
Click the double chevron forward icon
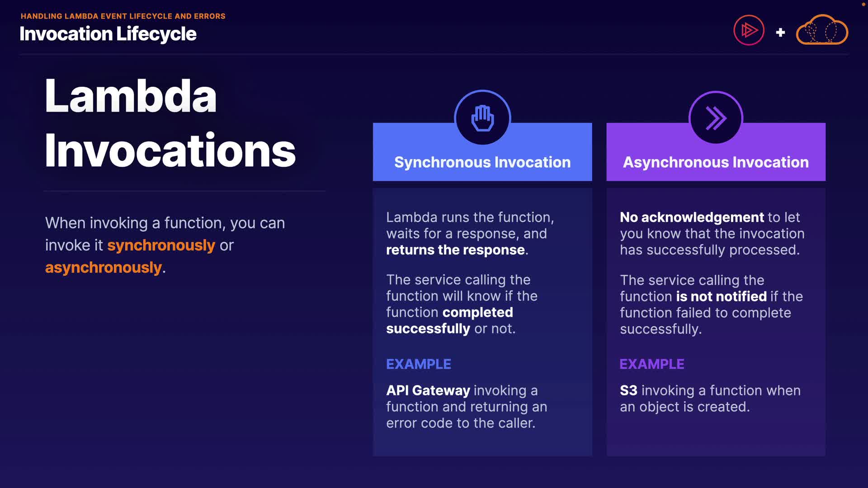[x=716, y=118]
